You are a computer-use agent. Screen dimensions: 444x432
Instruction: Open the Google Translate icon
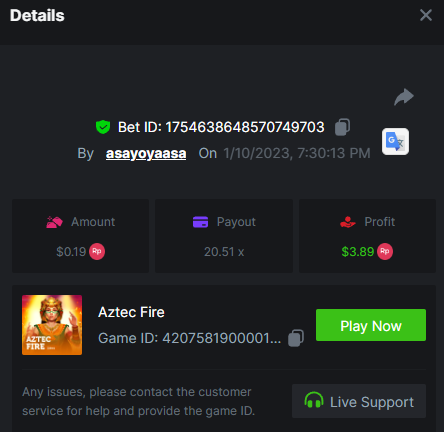[395, 141]
